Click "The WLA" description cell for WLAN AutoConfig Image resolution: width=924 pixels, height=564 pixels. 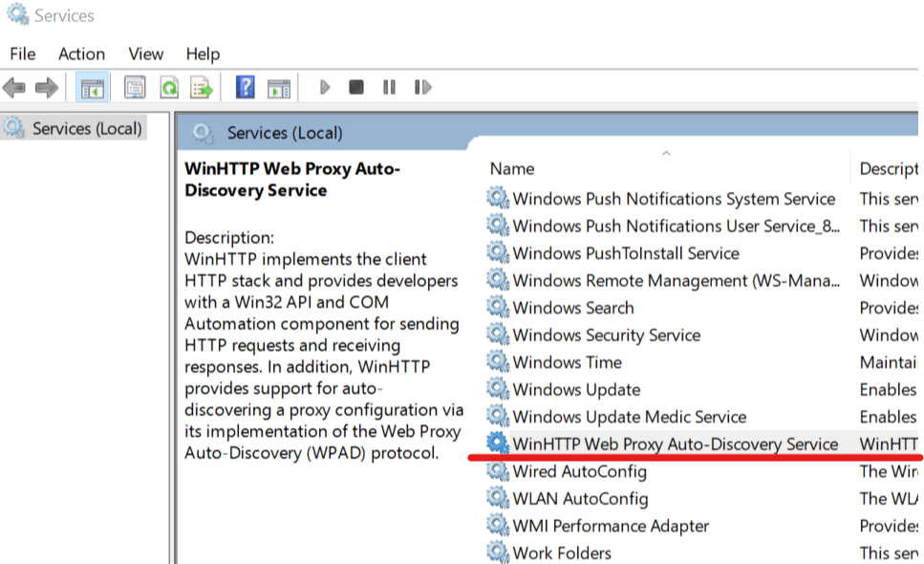coord(889,499)
